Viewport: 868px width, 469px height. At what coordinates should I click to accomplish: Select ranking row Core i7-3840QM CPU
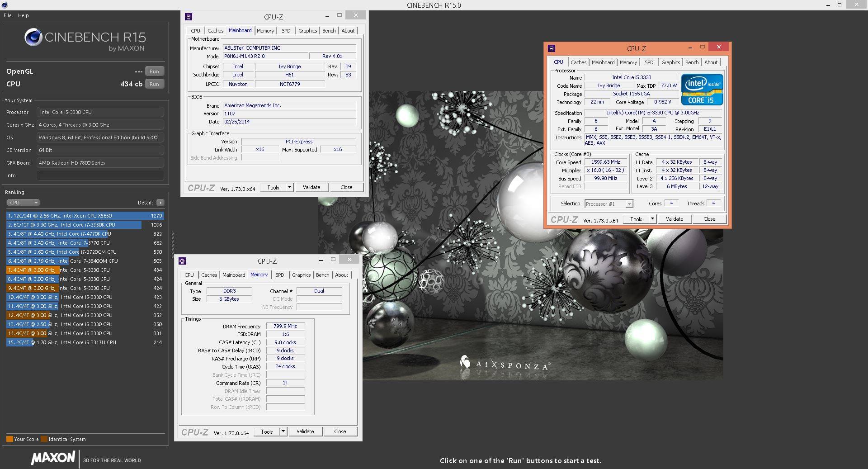(x=85, y=261)
